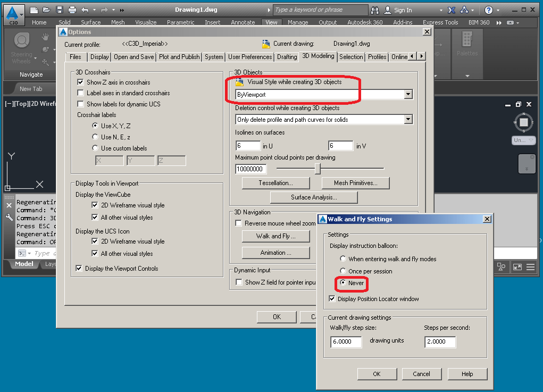Open the Autodesk Exchange X icon
The image size is (543, 392).
[x=451, y=10]
